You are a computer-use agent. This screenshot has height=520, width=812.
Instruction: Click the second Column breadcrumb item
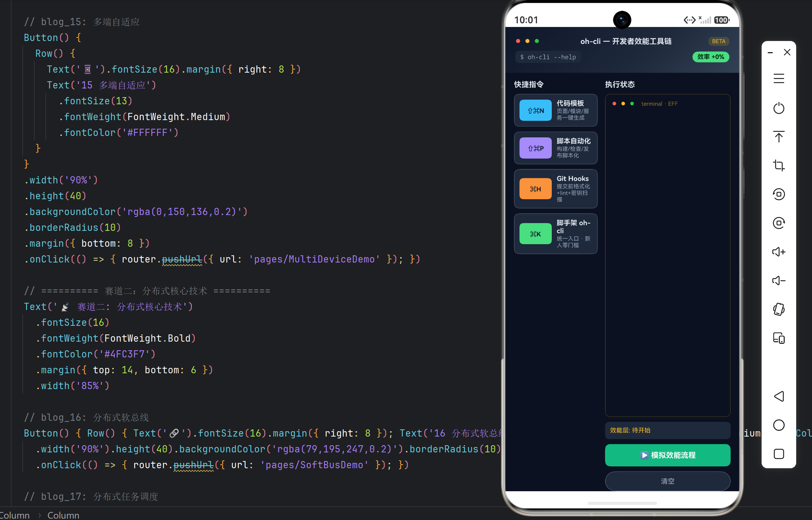point(63,515)
